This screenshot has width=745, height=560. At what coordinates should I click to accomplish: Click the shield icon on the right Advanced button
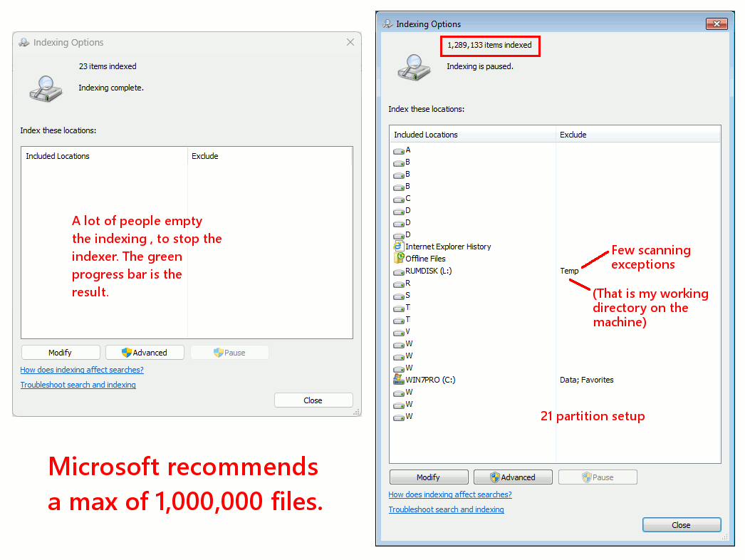pos(494,477)
